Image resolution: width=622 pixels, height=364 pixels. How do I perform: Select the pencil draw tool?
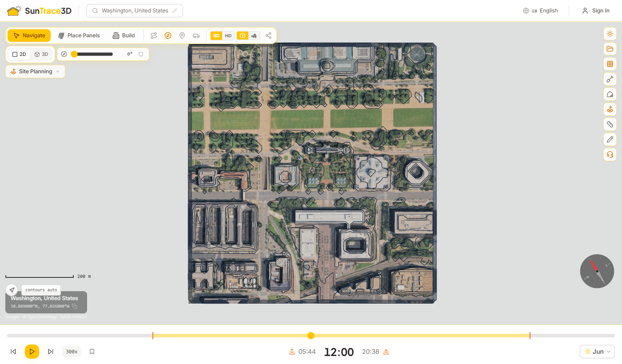(610, 139)
